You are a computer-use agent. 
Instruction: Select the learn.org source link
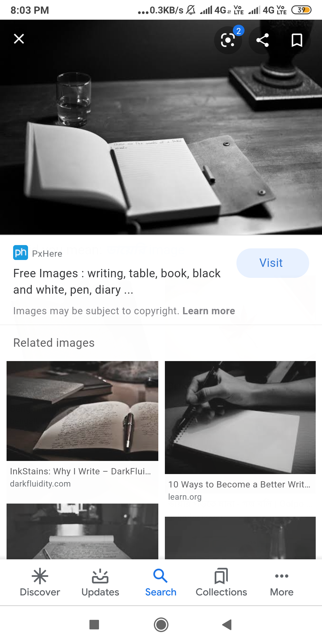tap(185, 497)
